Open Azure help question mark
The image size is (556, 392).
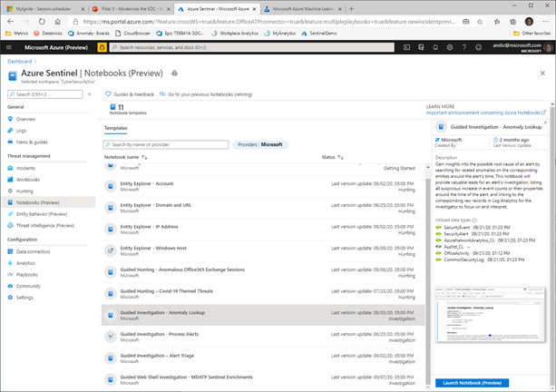pos(463,47)
